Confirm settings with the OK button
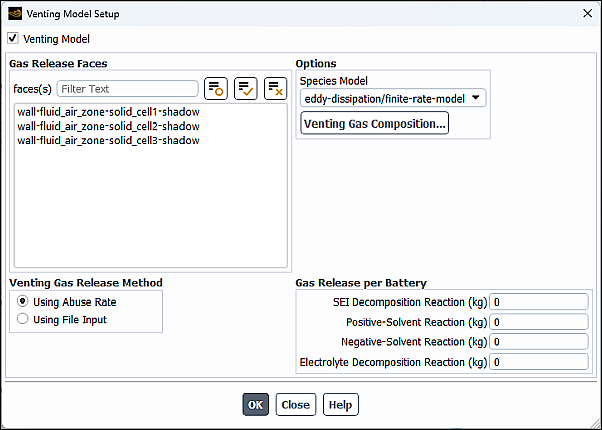 coord(255,405)
